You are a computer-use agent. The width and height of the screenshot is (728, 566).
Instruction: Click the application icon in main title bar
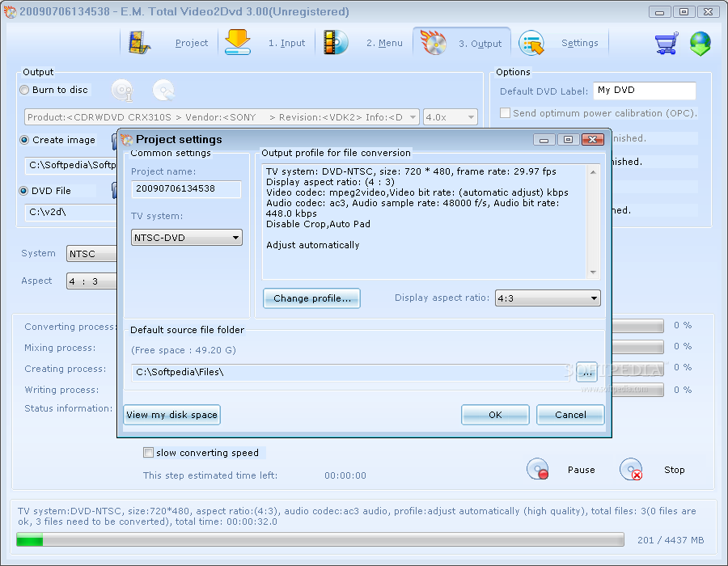click(x=10, y=11)
